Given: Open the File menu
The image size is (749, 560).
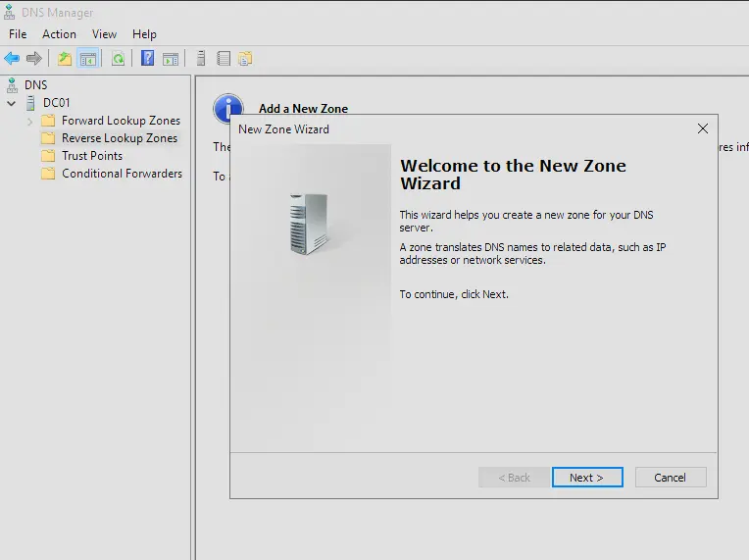Looking at the screenshot, I should coord(18,34).
